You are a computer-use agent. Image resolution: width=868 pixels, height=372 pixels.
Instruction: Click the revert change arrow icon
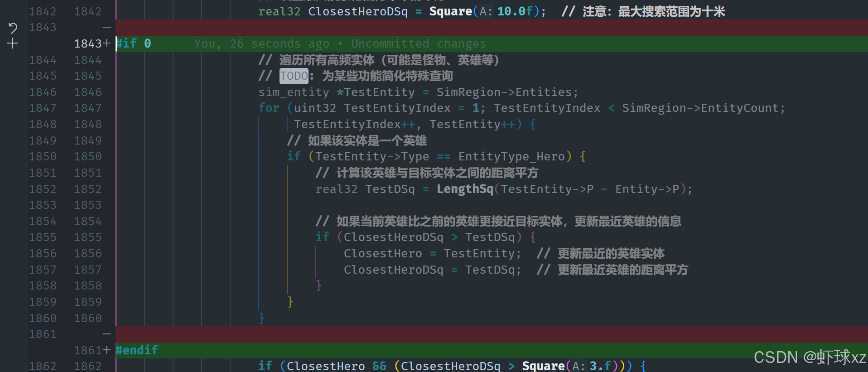(x=13, y=28)
